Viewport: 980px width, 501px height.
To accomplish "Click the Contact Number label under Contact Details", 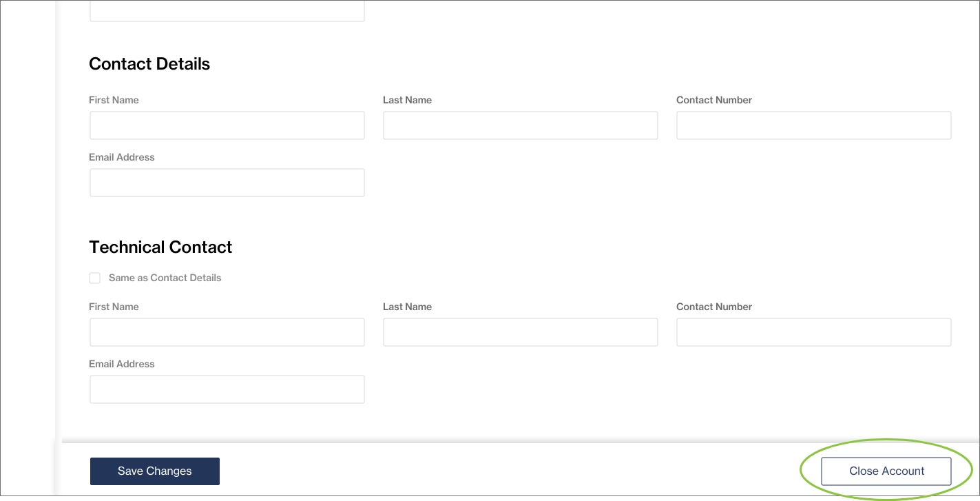I will click(x=713, y=100).
